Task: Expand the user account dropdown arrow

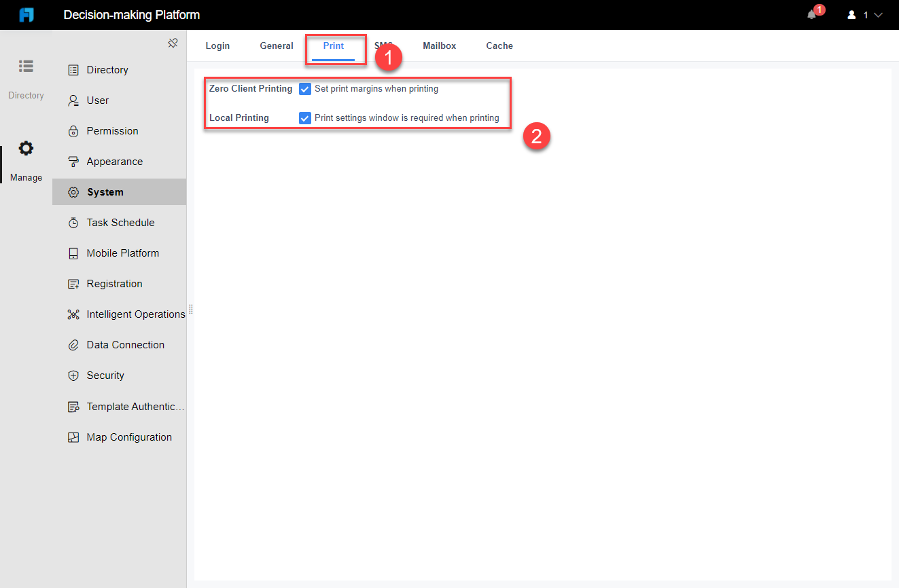Action: pos(879,14)
